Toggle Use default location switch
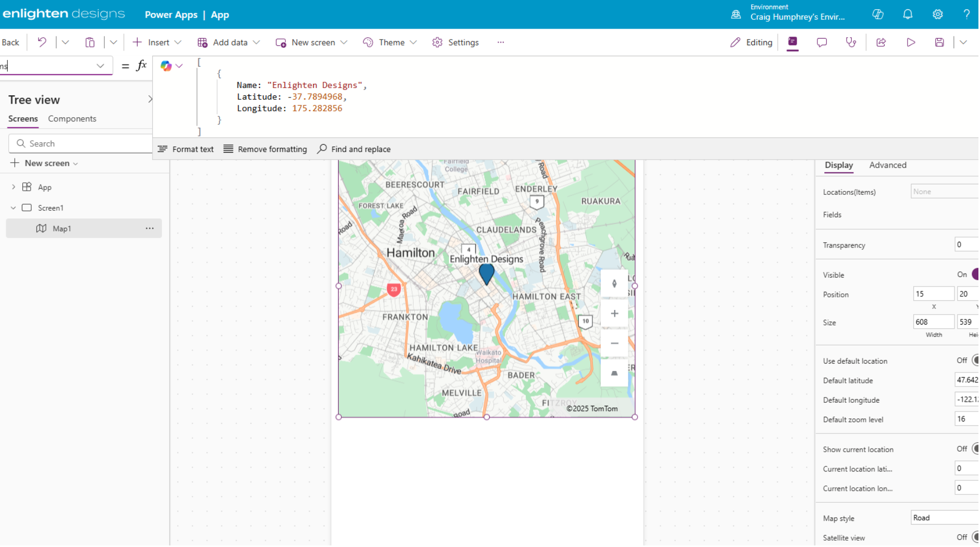 click(975, 360)
